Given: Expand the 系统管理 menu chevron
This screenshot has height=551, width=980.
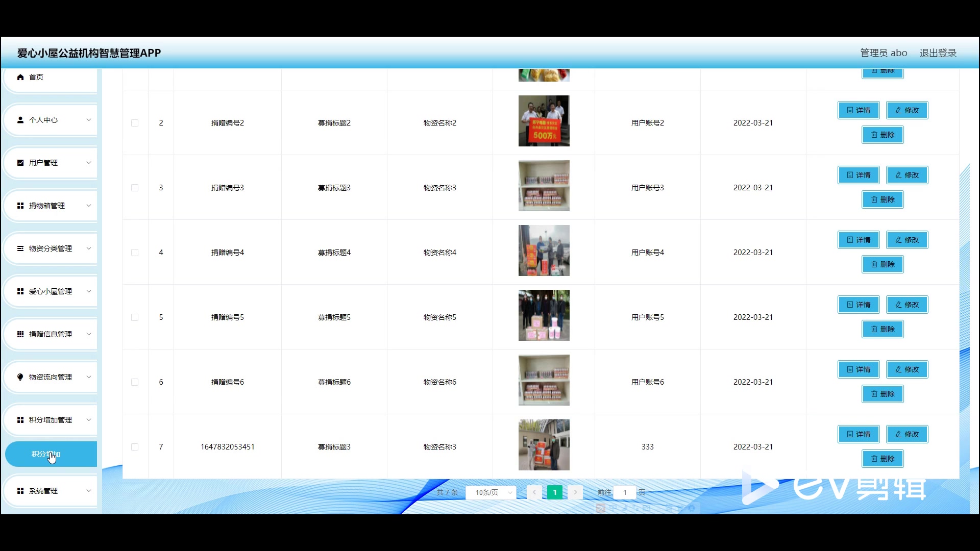Looking at the screenshot, I should (89, 491).
